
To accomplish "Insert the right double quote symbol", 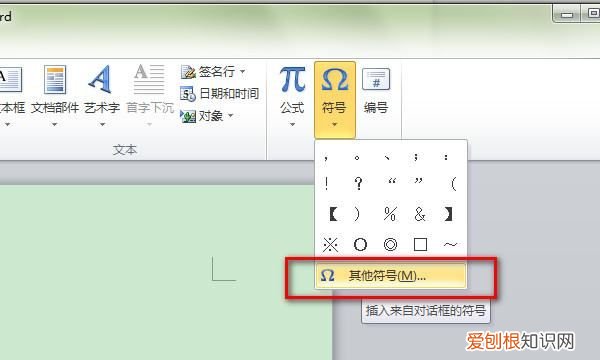I will point(419,182).
